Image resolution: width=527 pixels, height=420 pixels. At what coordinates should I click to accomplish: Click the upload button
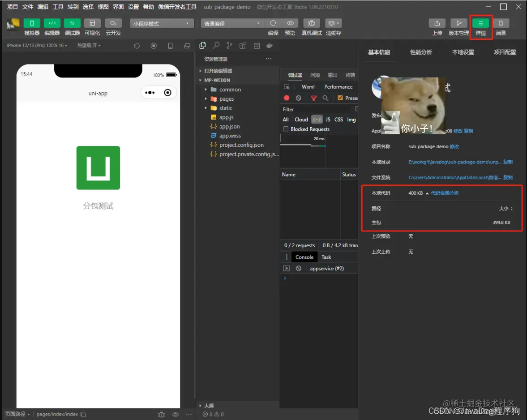437,23
